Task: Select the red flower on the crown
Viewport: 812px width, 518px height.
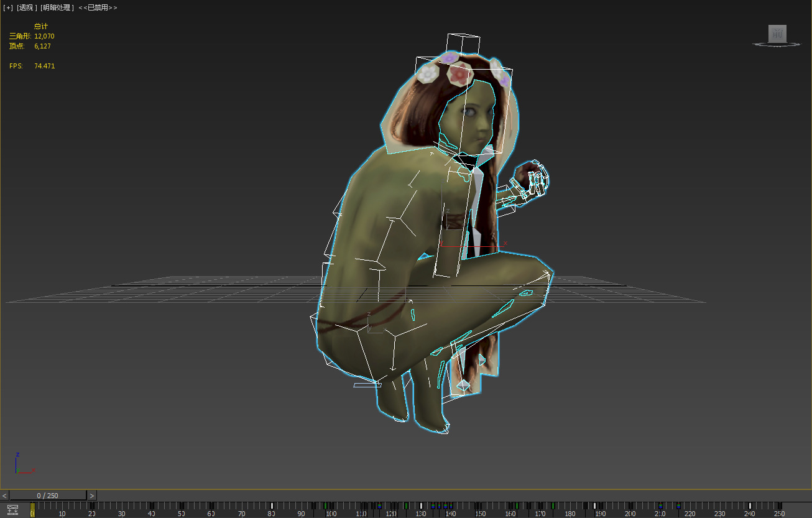Action: click(x=459, y=75)
